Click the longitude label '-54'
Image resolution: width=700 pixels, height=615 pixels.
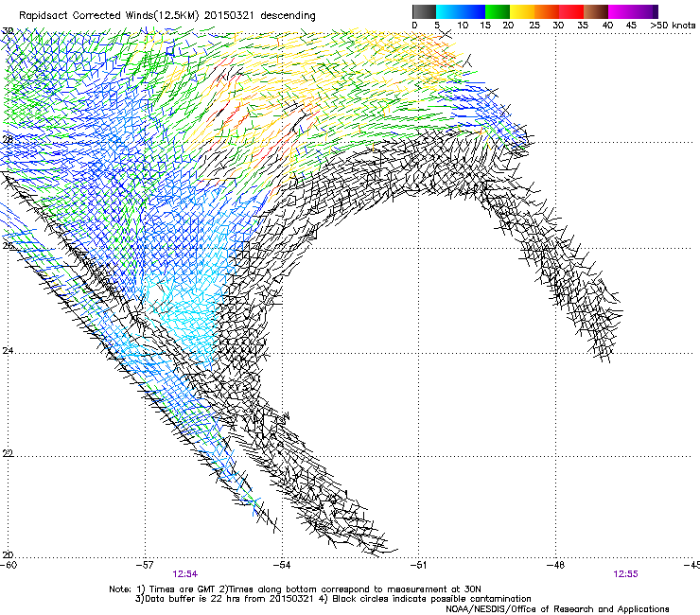282,565
